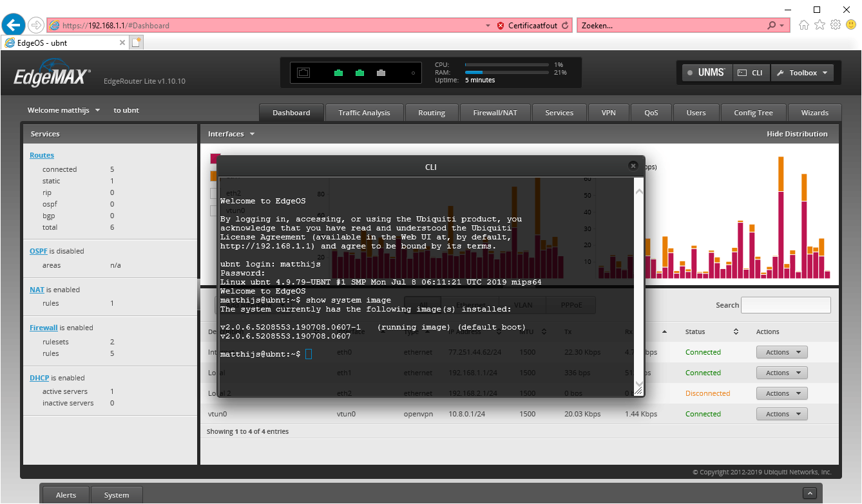This screenshot has width=862, height=504.
Task: Switch to the Routing tab
Action: [x=432, y=113]
